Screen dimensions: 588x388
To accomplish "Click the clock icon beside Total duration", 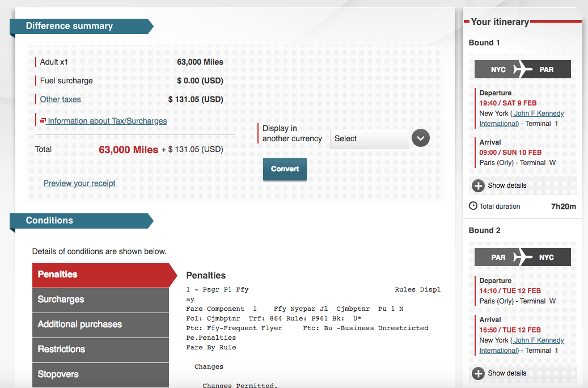I will pyautogui.click(x=473, y=206).
